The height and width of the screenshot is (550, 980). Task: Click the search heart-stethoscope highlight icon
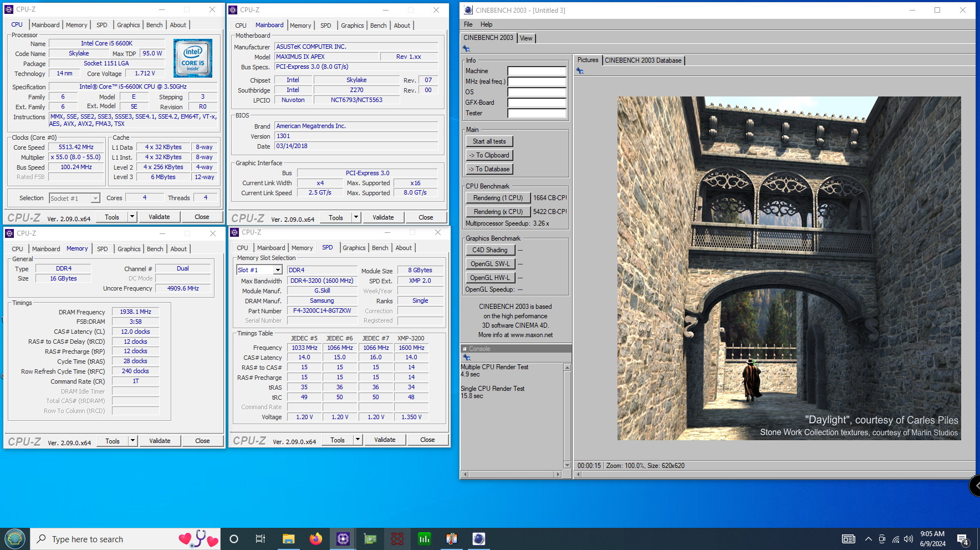click(x=198, y=539)
